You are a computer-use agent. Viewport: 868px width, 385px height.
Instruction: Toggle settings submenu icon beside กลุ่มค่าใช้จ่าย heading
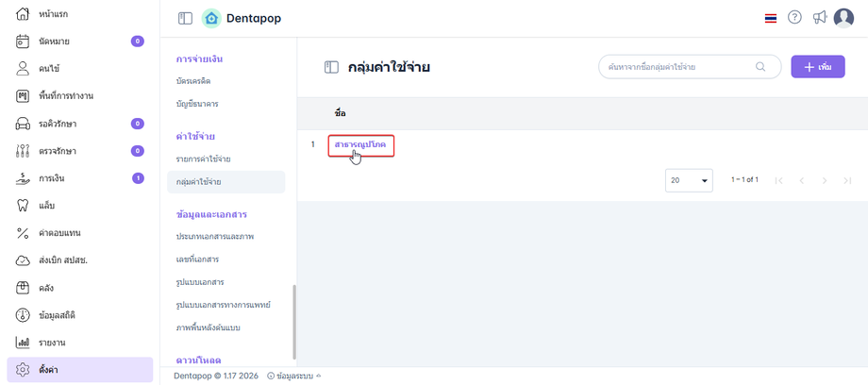(331, 67)
